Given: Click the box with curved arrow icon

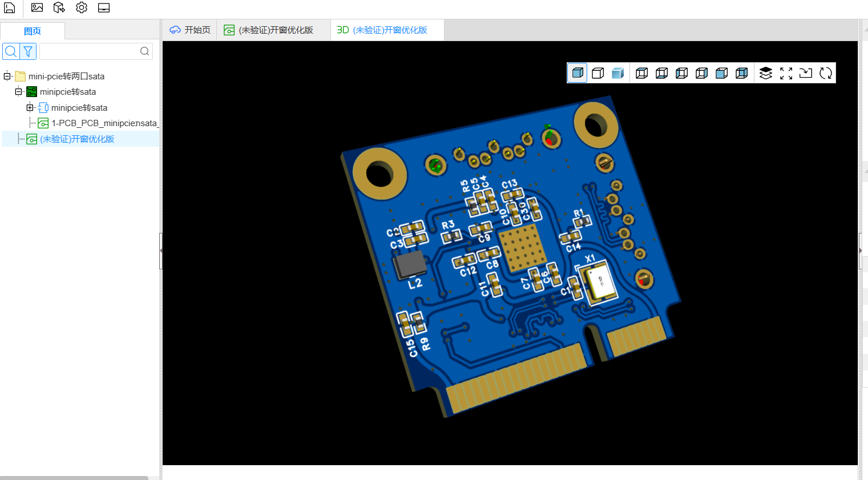Looking at the screenshot, I should point(806,73).
